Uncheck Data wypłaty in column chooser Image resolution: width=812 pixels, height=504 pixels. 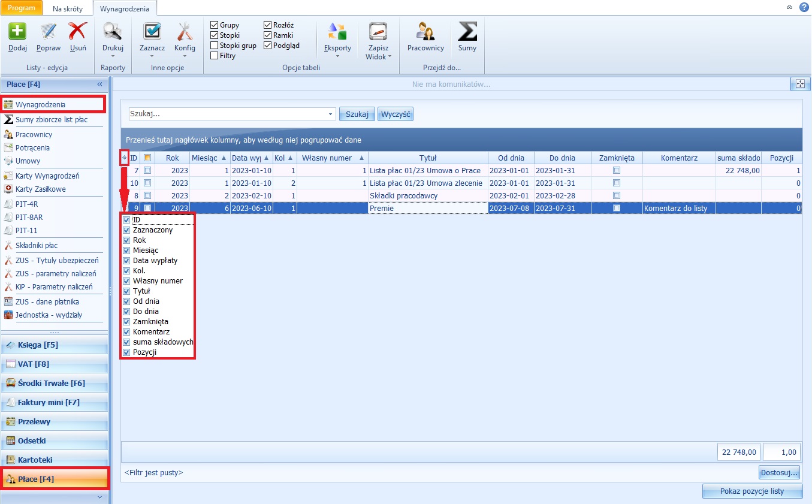[126, 261]
